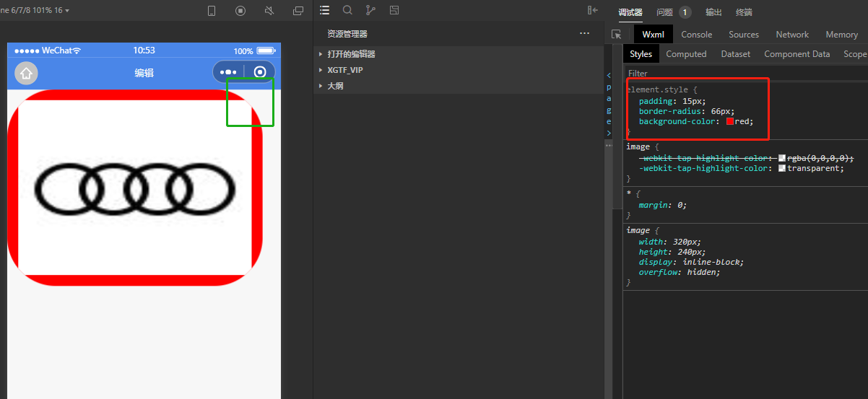Open the Computed sub-tab
This screenshot has height=399, width=868.
(686, 54)
